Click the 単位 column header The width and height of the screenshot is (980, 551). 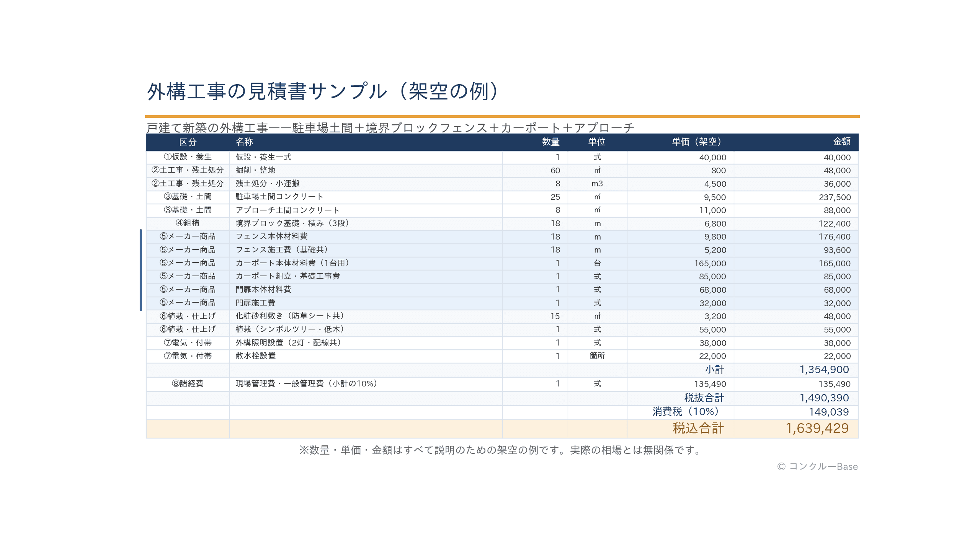597,142
